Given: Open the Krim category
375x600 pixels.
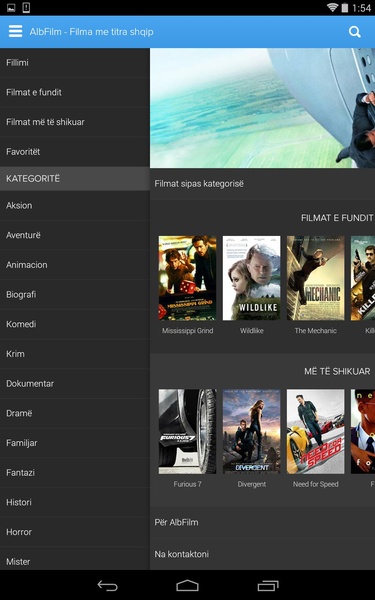Looking at the screenshot, I should [x=75, y=354].
